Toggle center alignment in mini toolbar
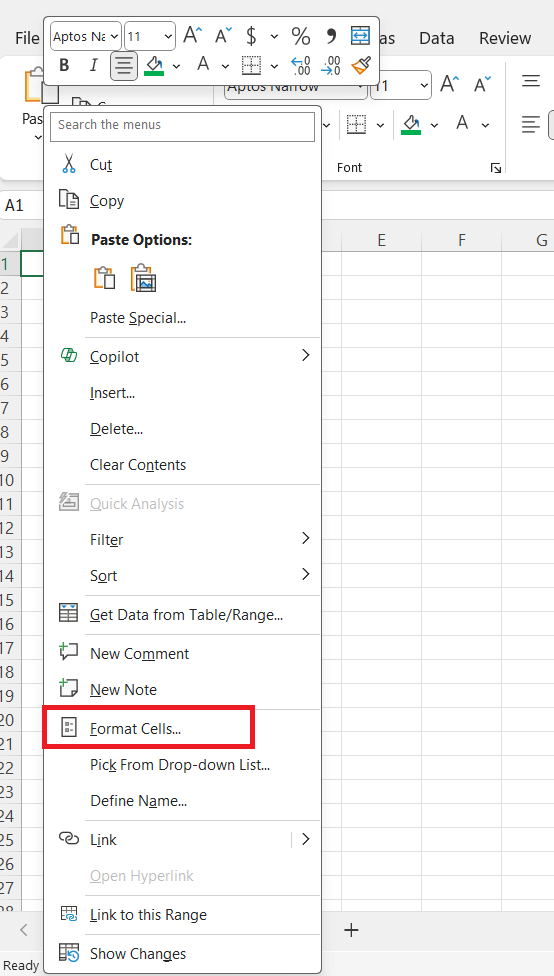The image size is (554, 976). coord(124,65)
